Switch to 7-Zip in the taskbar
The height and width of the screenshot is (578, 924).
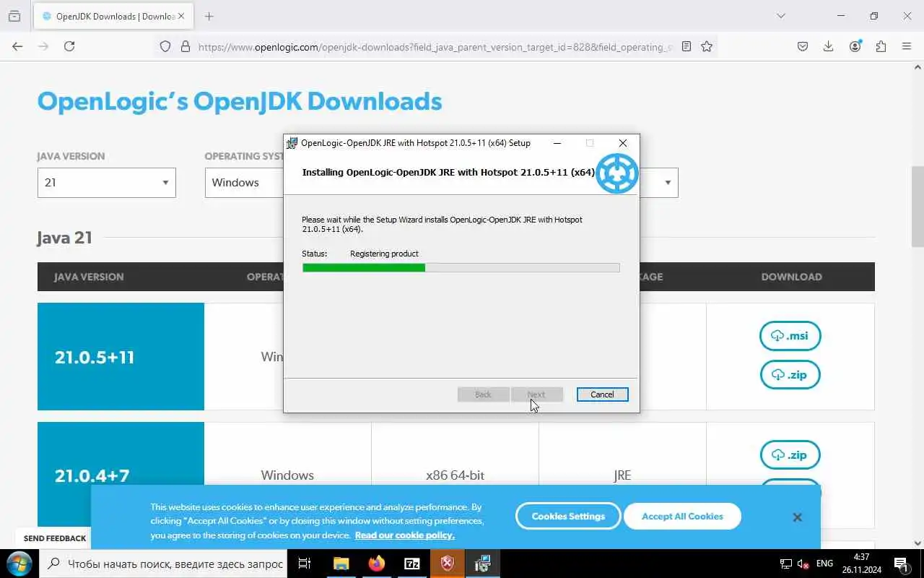pyautogui.click(x=411, y=564)
